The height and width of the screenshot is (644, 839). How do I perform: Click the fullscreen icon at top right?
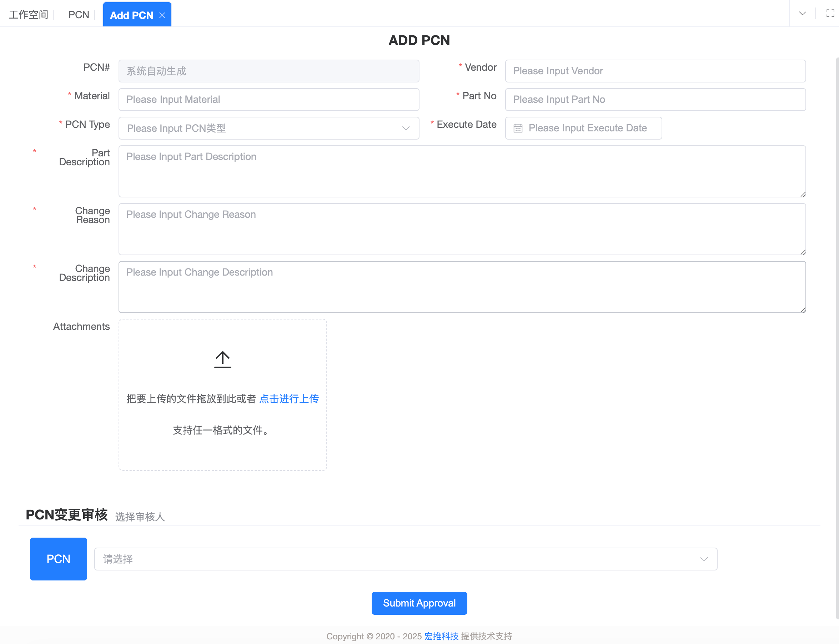click(830, 14)
